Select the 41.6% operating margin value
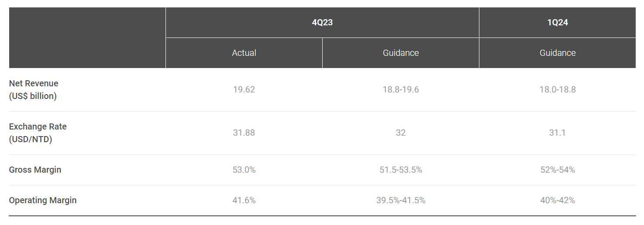The image size is (644, 225). [x=244, y=200]
